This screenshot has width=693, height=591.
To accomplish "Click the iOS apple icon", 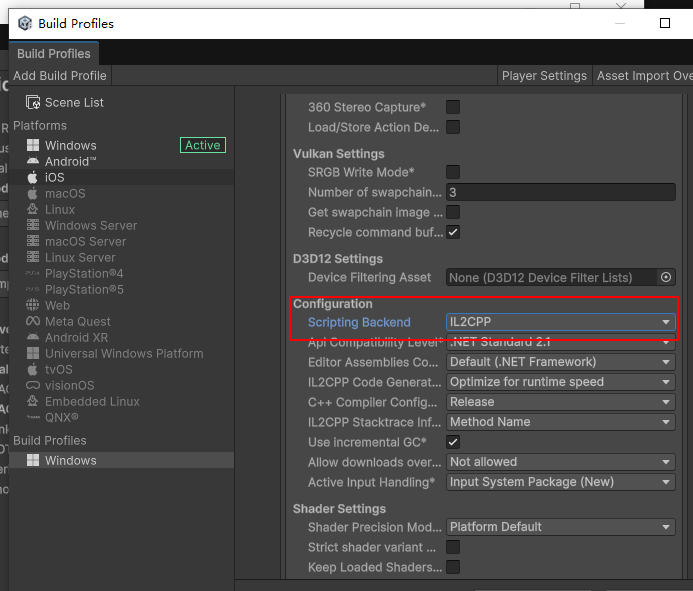I will coord(32,177).
